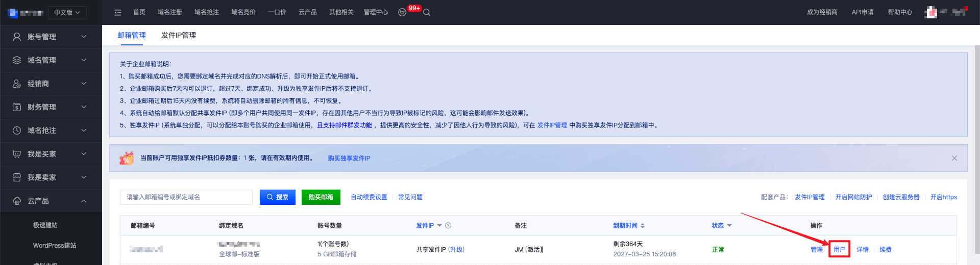Click the site logo at top left
The height and width of the screenshot is (265, 980).
point(26,12)
